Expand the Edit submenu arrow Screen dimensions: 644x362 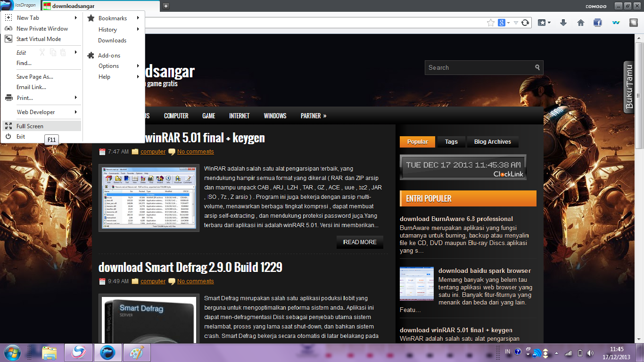pos(76,52)
